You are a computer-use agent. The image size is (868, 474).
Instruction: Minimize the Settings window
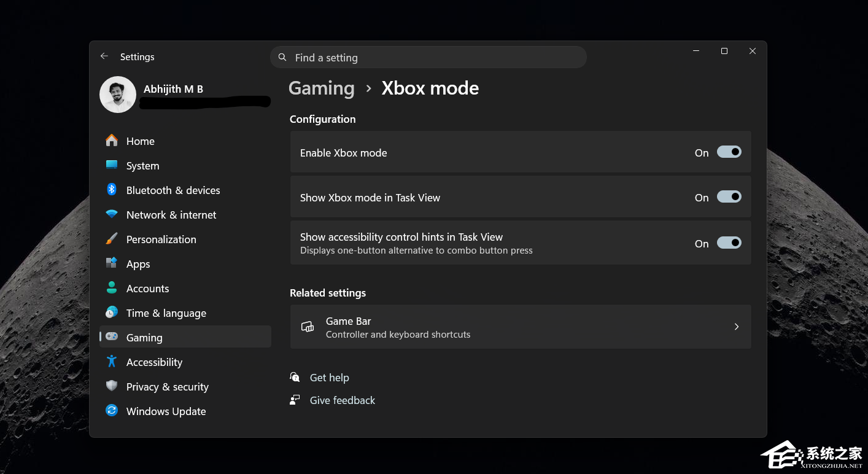click(x=696, y=51)
